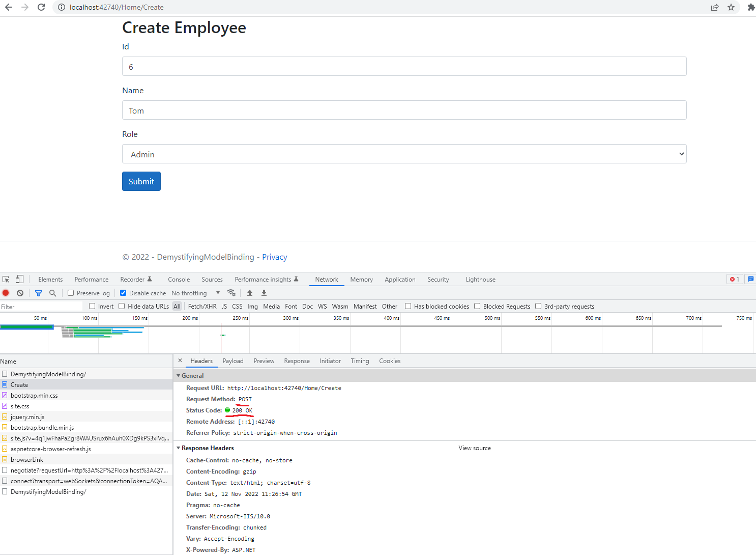Check Blocked Requests
Image resolution: width=756 pixels, height=555 pixels.
[477, 306]
